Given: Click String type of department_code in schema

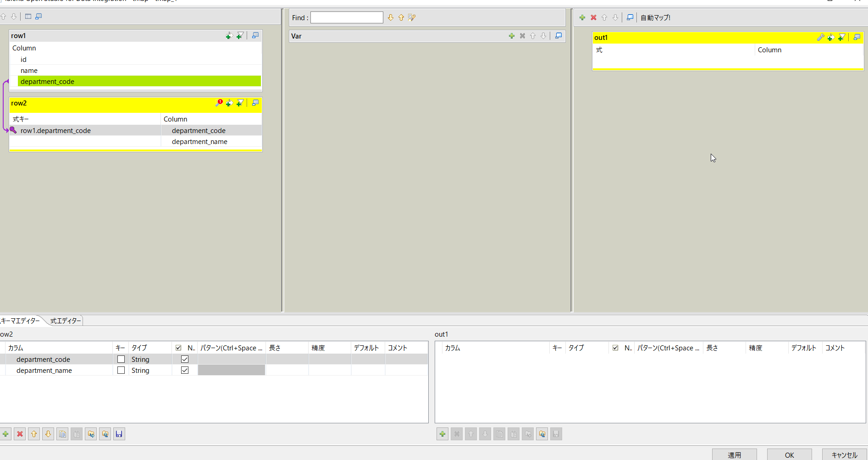Looking at the screenshot, I should point(150,360).
